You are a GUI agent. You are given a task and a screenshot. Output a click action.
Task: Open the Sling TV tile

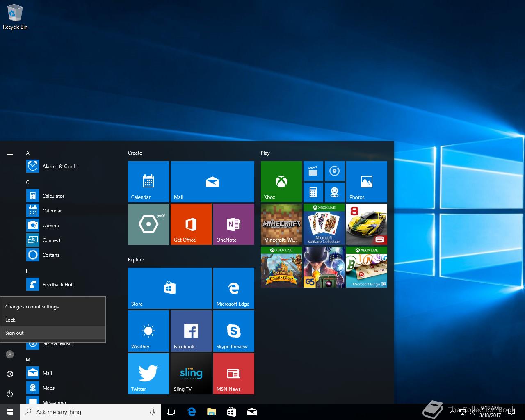click(191, 374)
